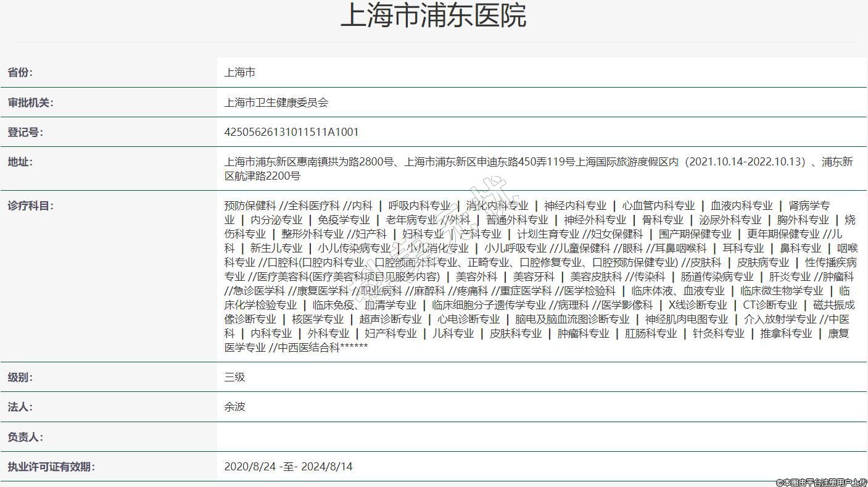Viewport: 868px width, 487px height.
Task: Select the 登记号 label
Action: (25, 132)
